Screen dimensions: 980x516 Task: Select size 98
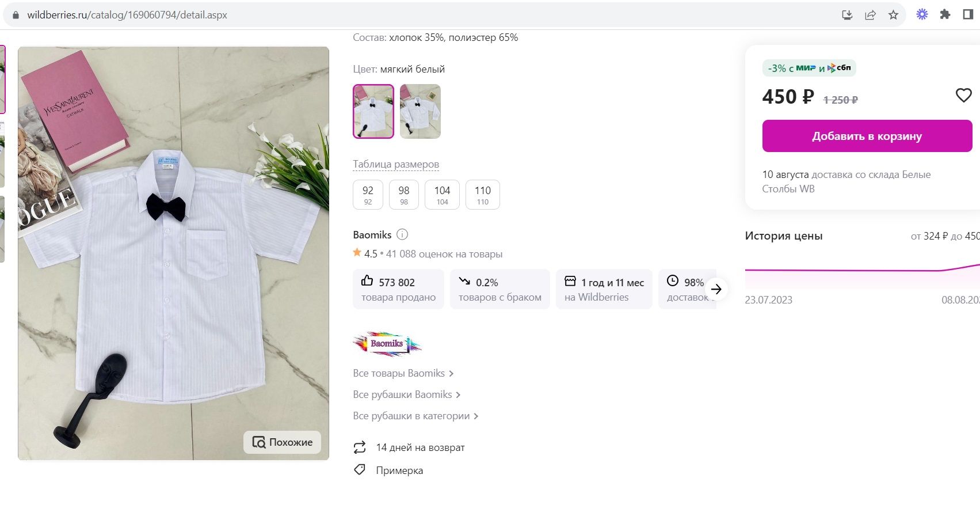[404, 195]
